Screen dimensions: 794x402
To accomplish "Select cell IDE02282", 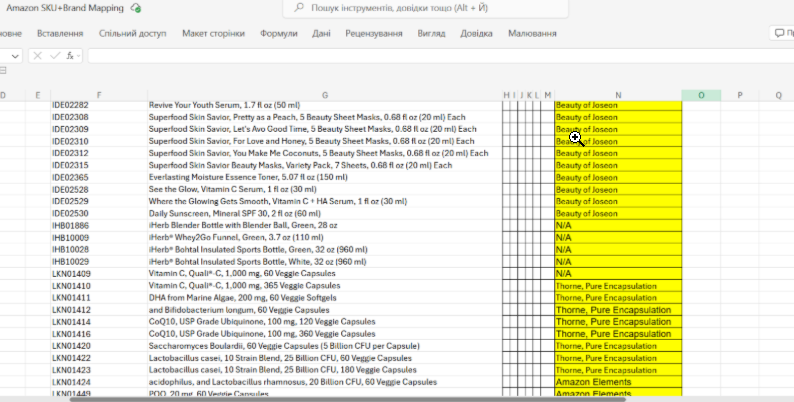I will tap(99, 105).
